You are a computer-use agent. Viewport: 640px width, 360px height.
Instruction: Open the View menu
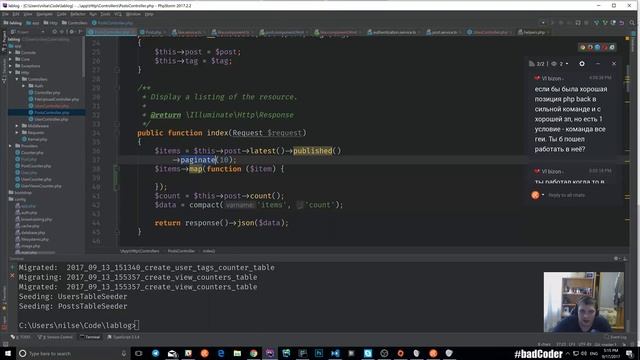tap(28, 14)
